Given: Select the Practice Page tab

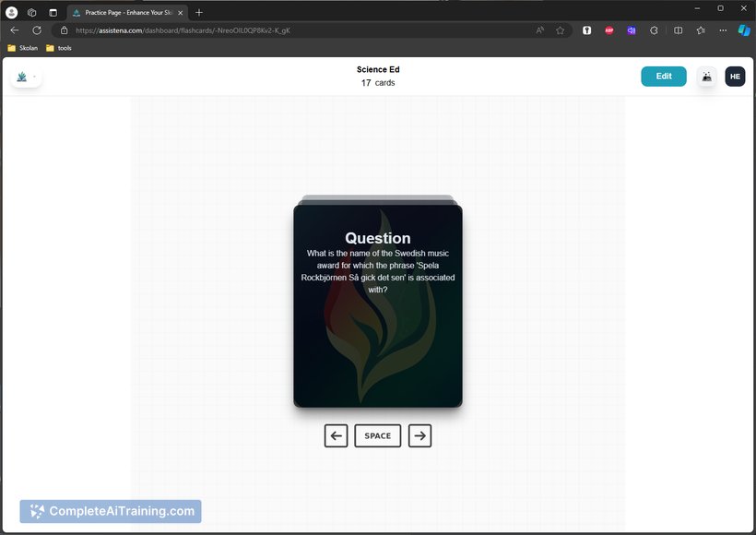Looking at the screenshot, I should 128,13.
